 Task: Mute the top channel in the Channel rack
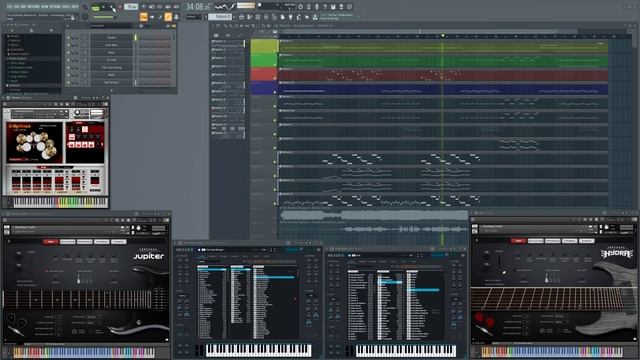(69, 38)
